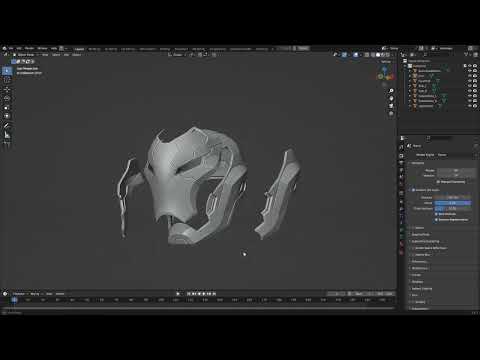480x360 pixels.
Task: Click the viewport zoom magnifier gizmo
Action: tap(391, 91)
